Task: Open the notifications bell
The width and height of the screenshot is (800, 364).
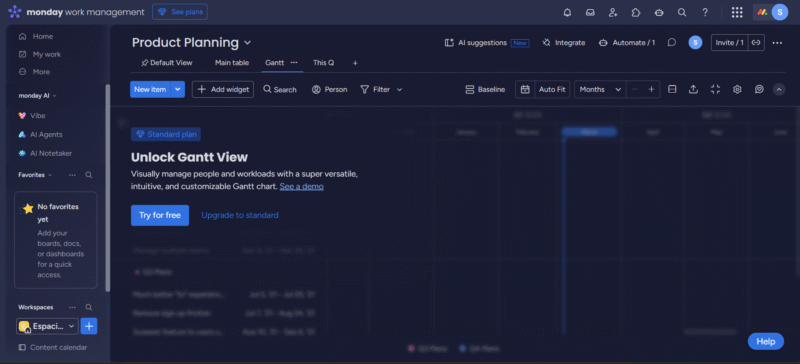Action: (x=567, y=13)
